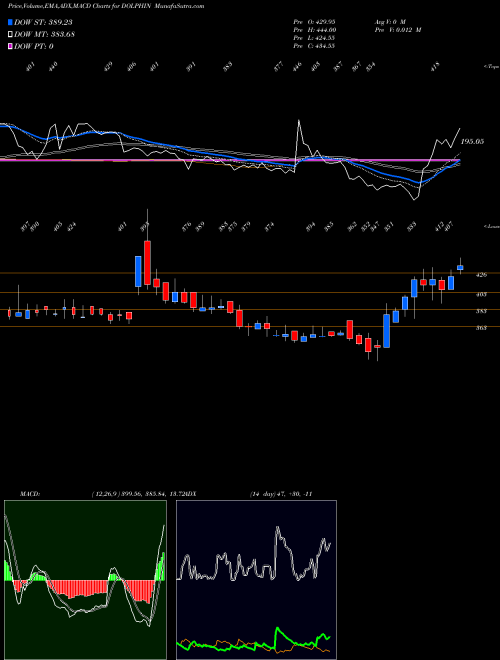Click the 426 price level label
This screenshot has width=500, height=660.
coord(481,275)
